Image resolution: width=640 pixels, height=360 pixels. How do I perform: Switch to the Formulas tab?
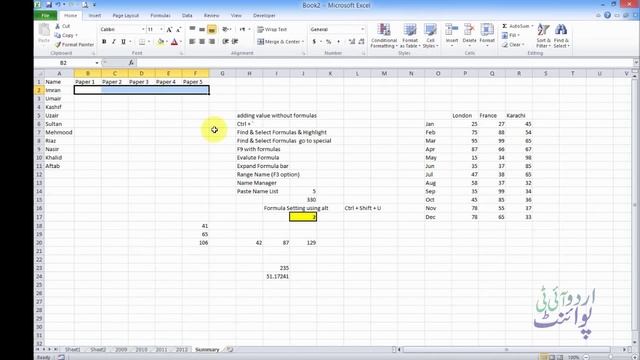(x=160, y=16)
